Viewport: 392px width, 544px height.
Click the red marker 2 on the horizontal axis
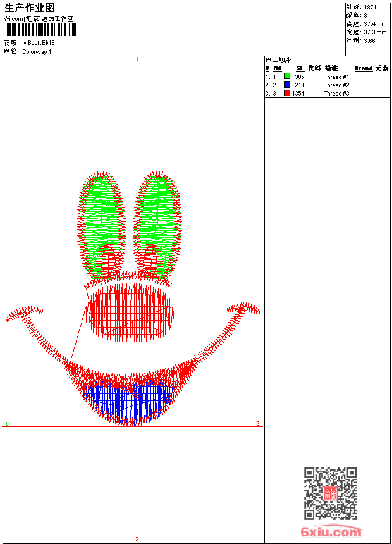pyautogui.click(x=258, y=423)
